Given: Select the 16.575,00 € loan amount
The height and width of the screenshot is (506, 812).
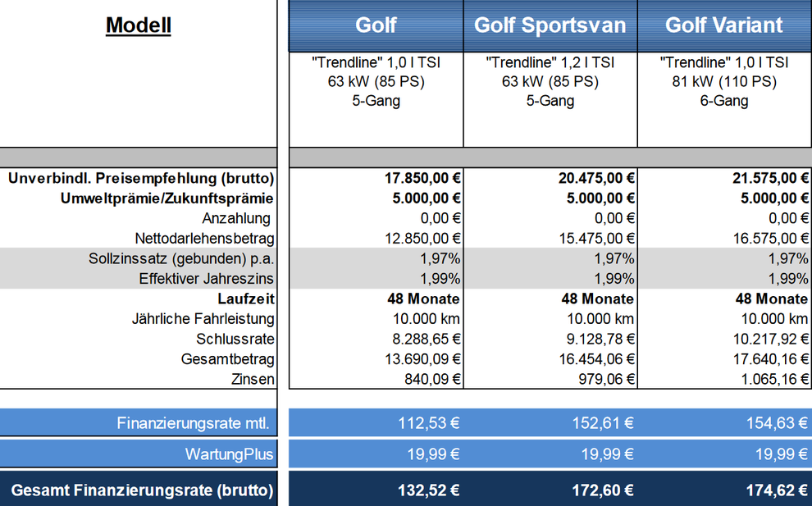Looking at the screenshot, I should [x=770, y=239].
